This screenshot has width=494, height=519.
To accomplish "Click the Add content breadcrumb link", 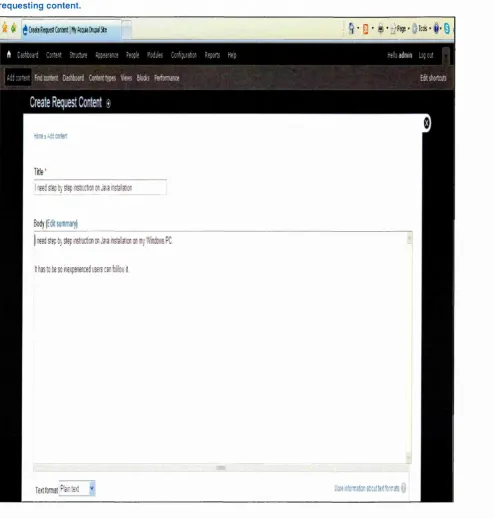I will [x=57, y=136].
